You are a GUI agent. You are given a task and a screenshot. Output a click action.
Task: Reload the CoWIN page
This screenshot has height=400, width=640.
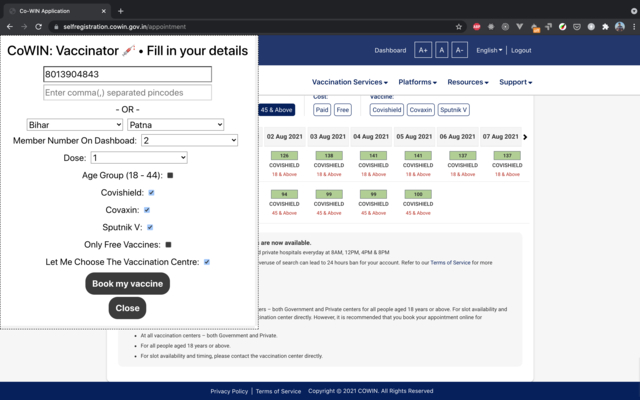coord(38,27)
